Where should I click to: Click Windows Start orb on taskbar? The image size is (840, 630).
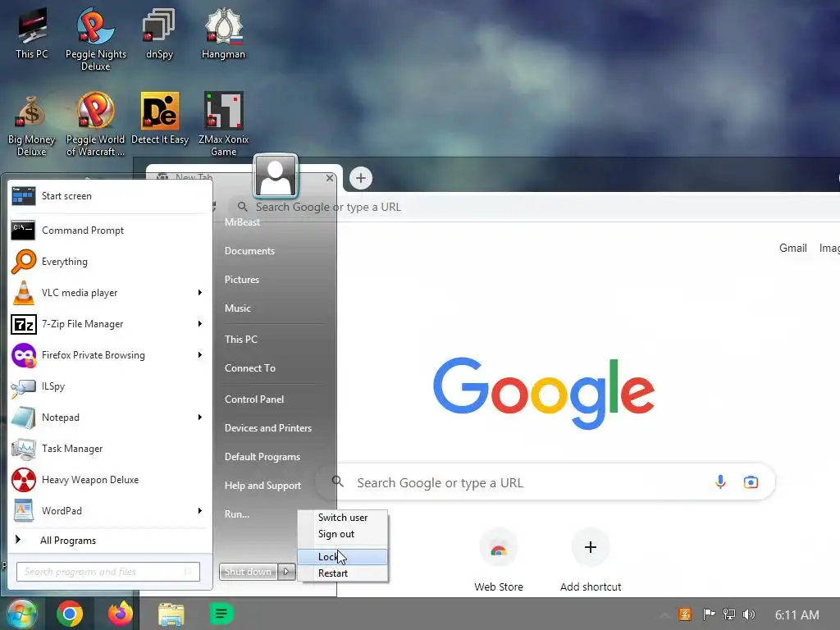click(21, 614)
